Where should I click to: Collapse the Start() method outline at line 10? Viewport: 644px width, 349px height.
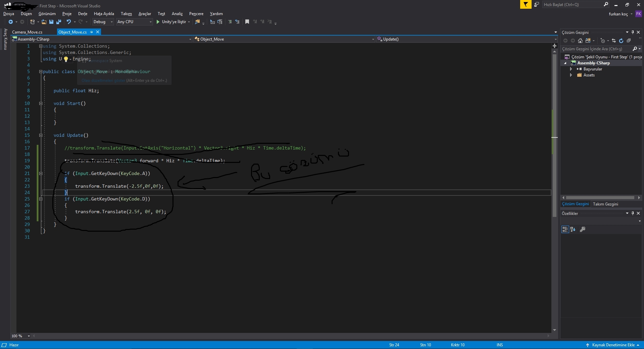click(41, 104)
